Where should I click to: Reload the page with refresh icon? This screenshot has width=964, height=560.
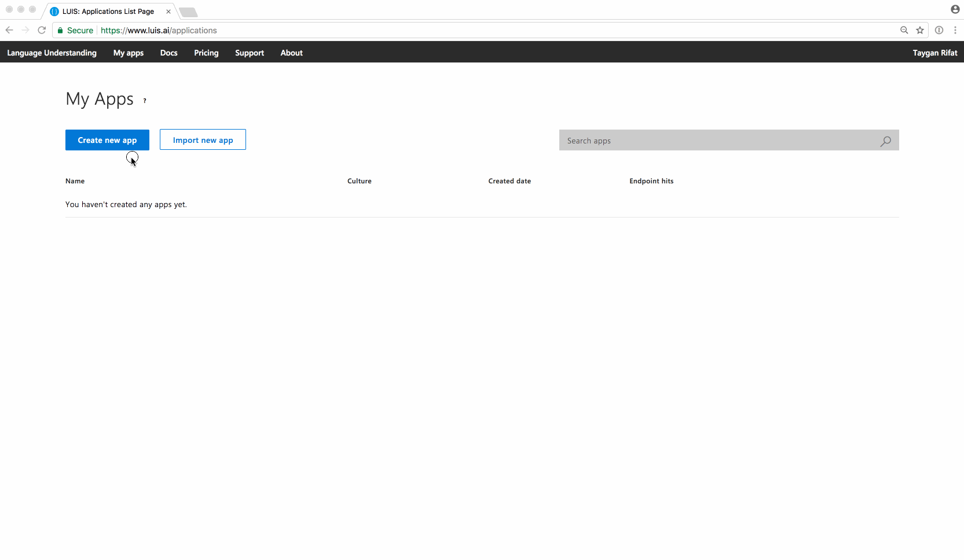pyautogui.click(x=42, y=30)
